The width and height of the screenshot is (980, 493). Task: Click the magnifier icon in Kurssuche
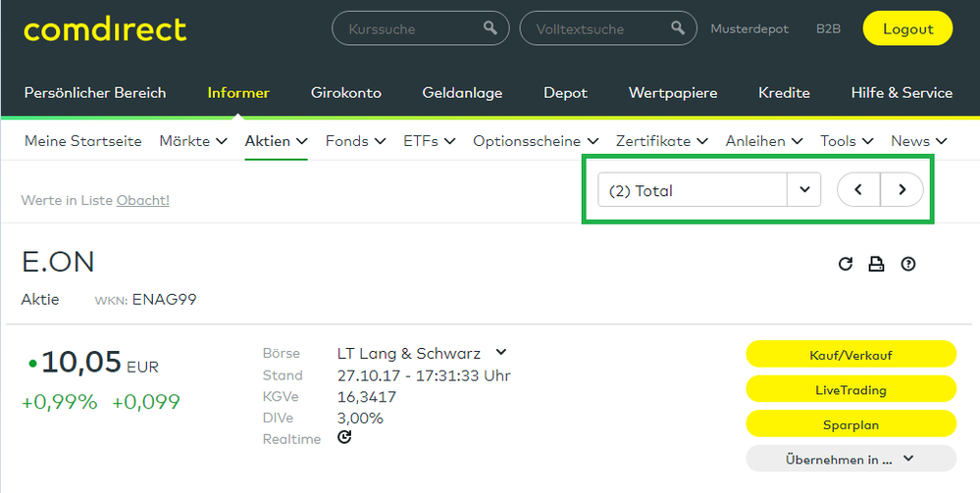pos(490,28)
